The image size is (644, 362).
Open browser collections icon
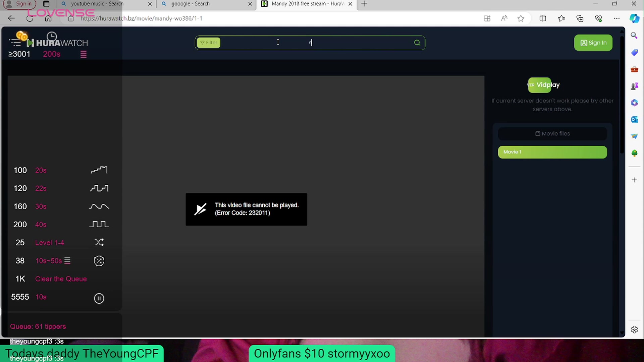(580, 18)
